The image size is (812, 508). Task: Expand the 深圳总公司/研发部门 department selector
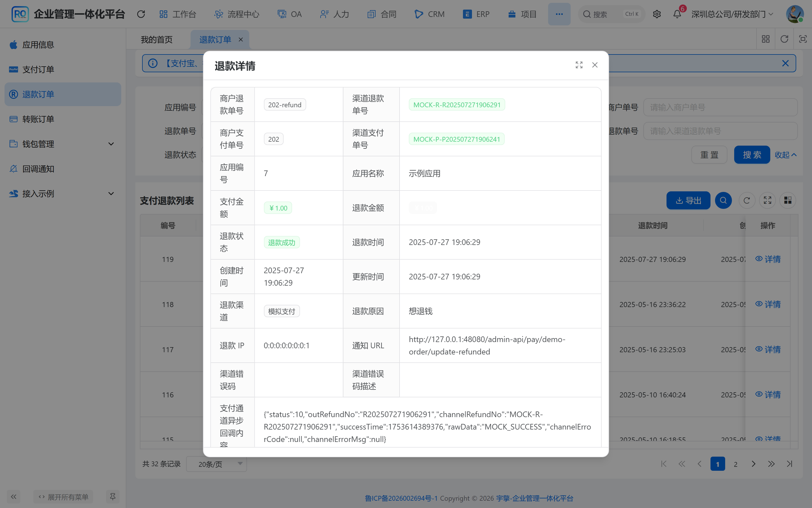pos(732,14)
